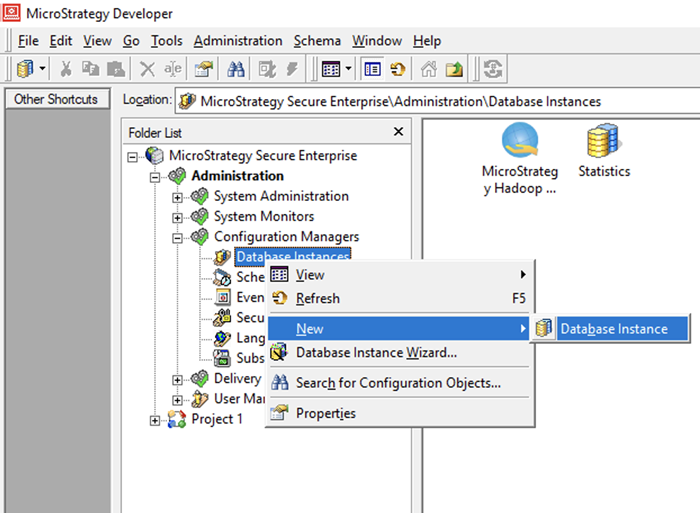Image resolution: width=700 pixels, height=513 pixels.
Task: Click the Cut scissors toolbar icon
Action: point(66,69)
